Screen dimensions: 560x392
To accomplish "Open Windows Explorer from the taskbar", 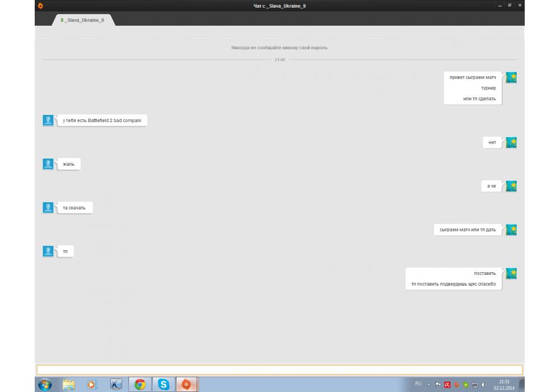I will [68, 384].
